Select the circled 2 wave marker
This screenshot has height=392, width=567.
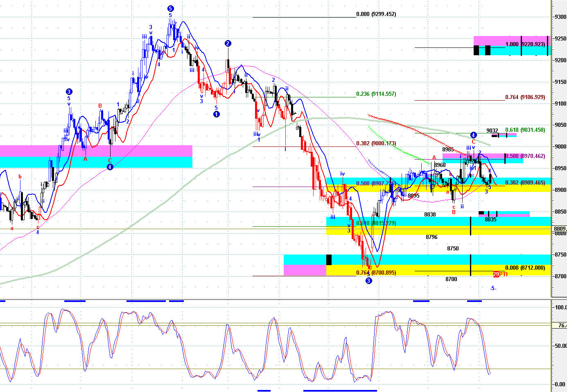coord(228,43)
